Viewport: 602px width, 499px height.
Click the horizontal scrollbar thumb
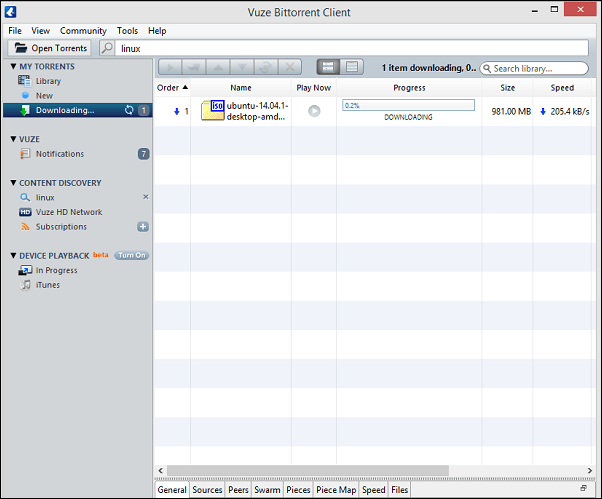coord(308,470)
